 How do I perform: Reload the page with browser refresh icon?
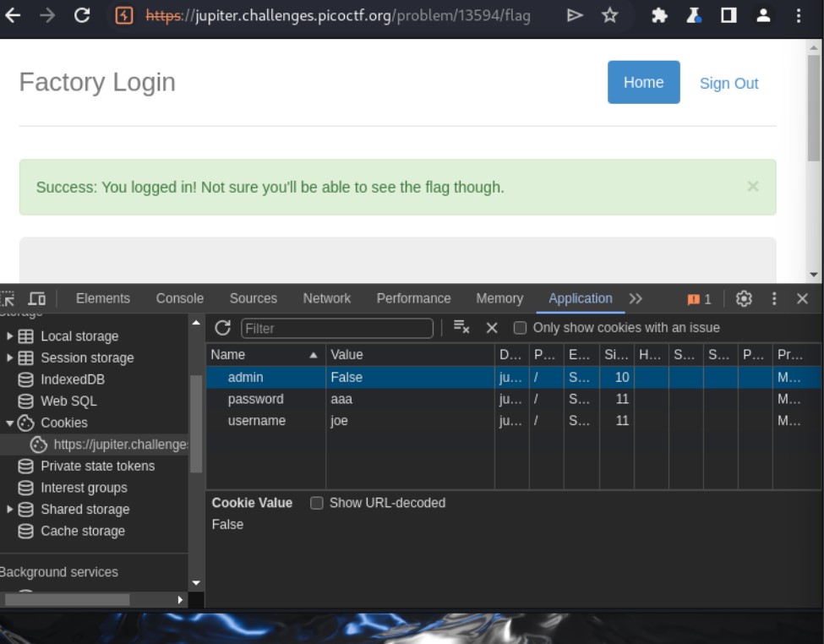pos(82,15)
